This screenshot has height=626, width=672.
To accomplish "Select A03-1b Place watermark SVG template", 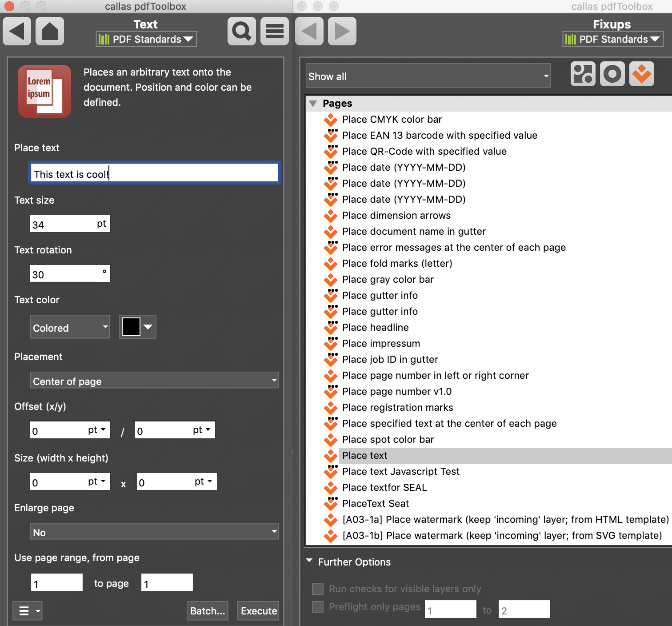I will 502,536.
